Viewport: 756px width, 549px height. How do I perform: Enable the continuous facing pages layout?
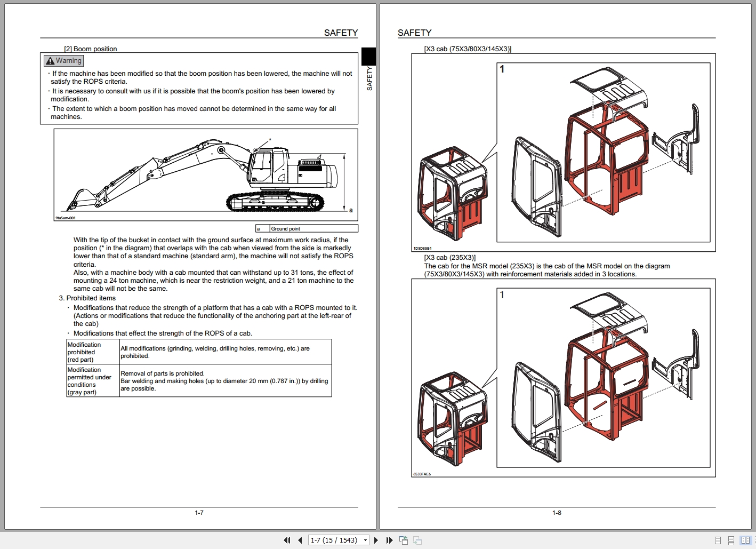[754, 540]
